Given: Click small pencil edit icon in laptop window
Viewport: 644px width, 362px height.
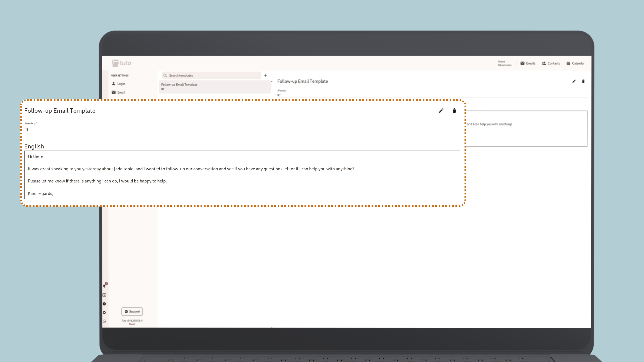Looking at the screenshot, I should (x=574, y=81).
